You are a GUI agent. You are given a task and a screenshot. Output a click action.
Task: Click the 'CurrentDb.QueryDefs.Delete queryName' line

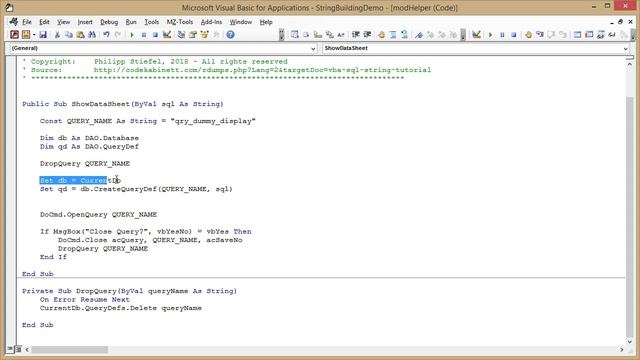[121, 308]
